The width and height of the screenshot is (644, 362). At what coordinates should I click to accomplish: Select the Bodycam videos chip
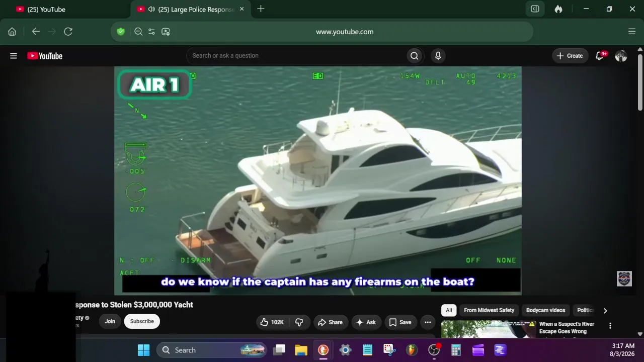click(x=545, y=310)
